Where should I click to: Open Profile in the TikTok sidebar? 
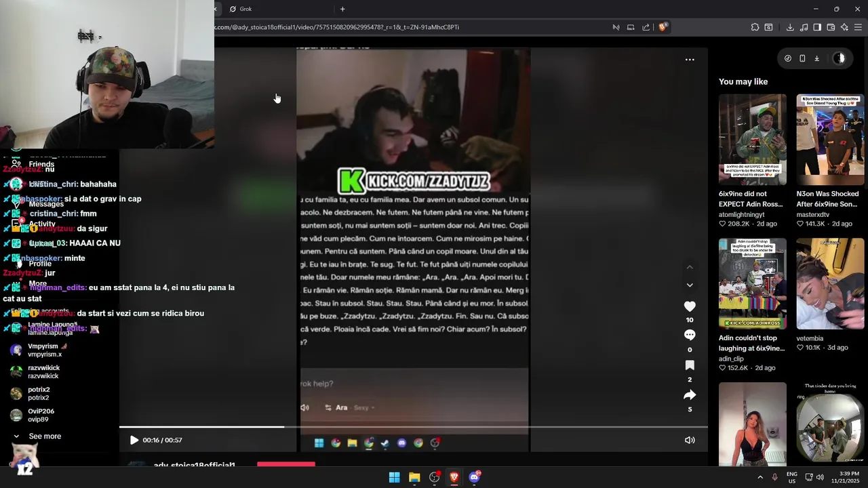[x=40, y=264]
